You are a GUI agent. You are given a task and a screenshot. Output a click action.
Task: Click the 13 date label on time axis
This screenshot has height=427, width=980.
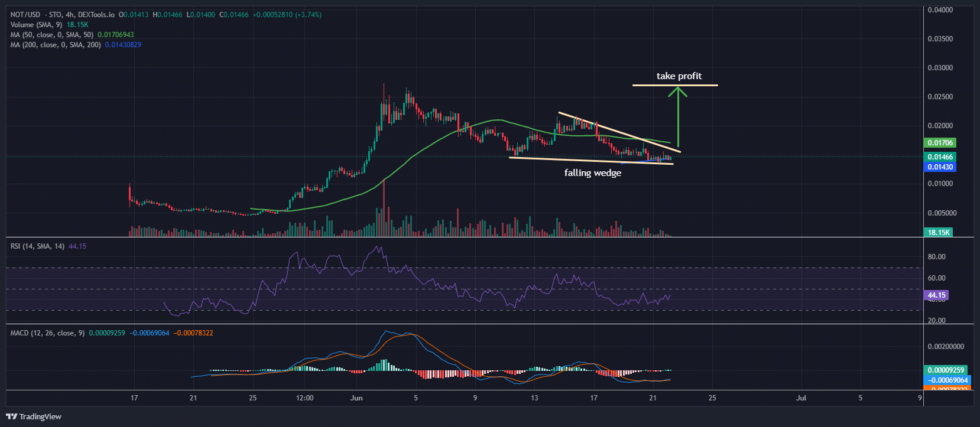pyautogui.click(x=534, y=398)
